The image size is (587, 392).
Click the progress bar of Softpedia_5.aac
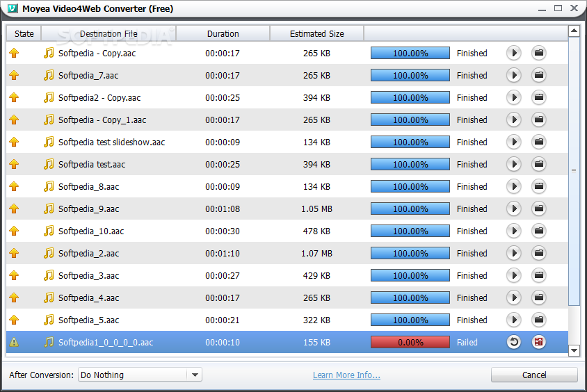(410, 320)
